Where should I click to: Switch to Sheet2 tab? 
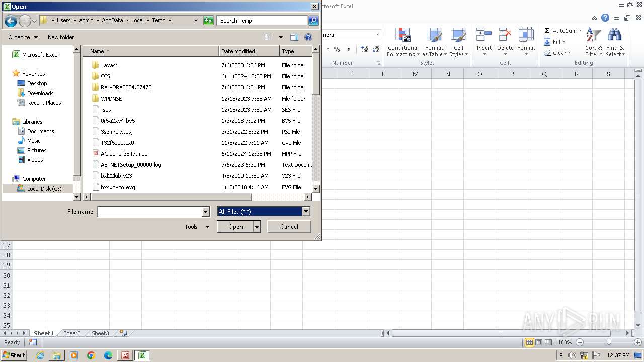click(71, 333)
